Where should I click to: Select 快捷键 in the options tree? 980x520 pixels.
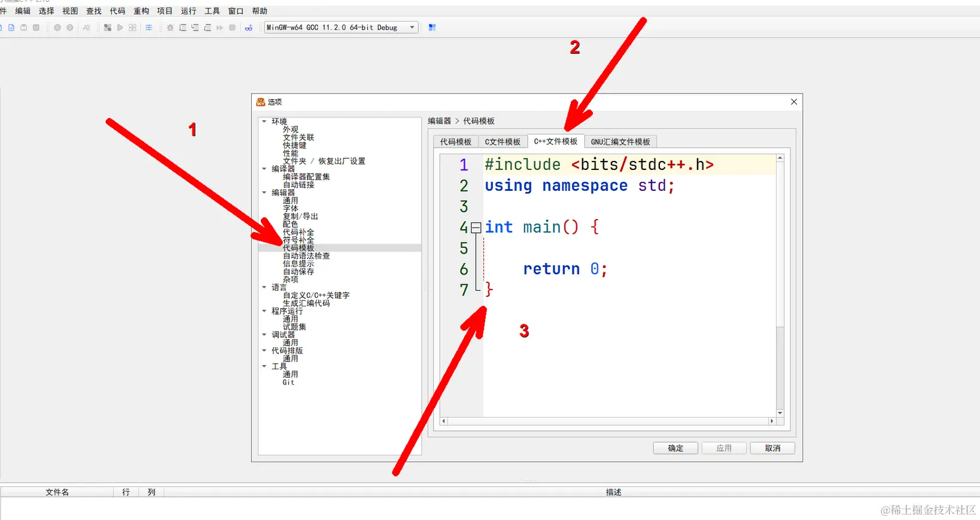coord(294,145)
